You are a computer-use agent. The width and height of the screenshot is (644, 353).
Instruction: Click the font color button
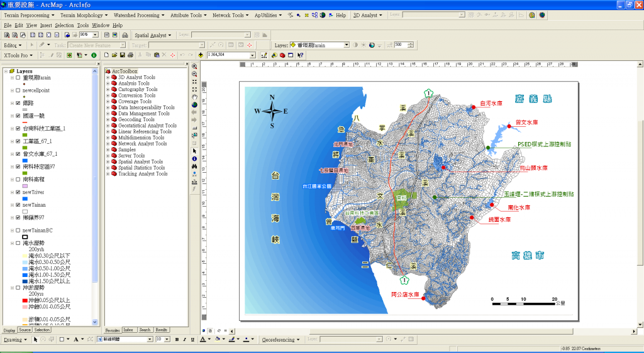click(x=203, y=339)
